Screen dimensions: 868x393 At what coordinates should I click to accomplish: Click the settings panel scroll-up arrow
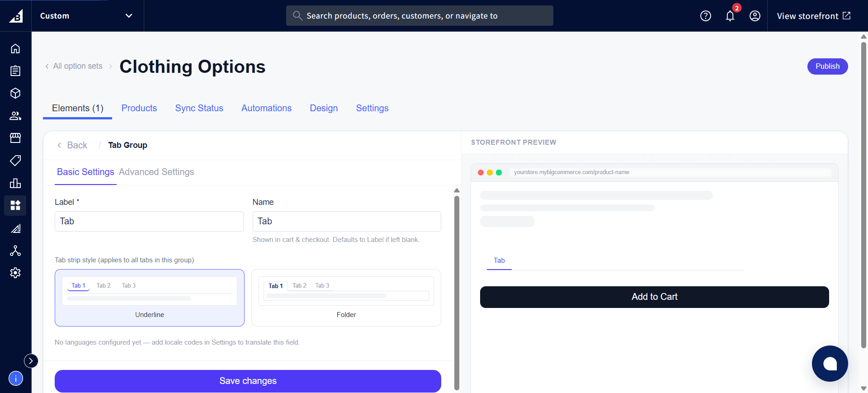(x=457, y=190)
